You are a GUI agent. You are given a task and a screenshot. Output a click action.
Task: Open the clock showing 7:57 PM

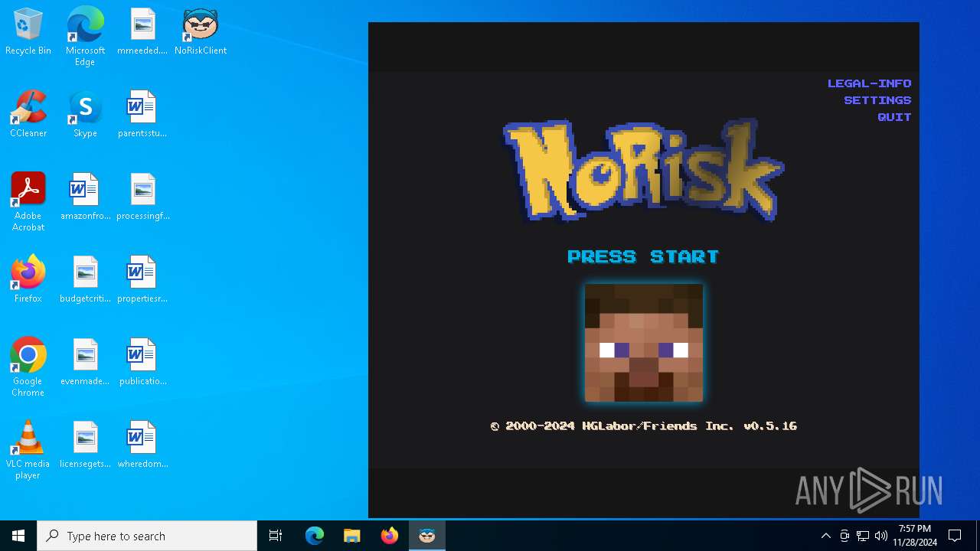[915, 536]
